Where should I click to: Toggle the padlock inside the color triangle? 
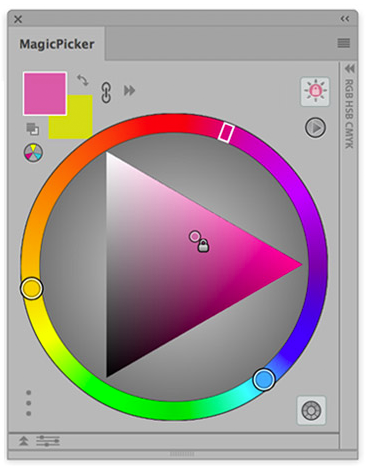[x=203, y=246]
